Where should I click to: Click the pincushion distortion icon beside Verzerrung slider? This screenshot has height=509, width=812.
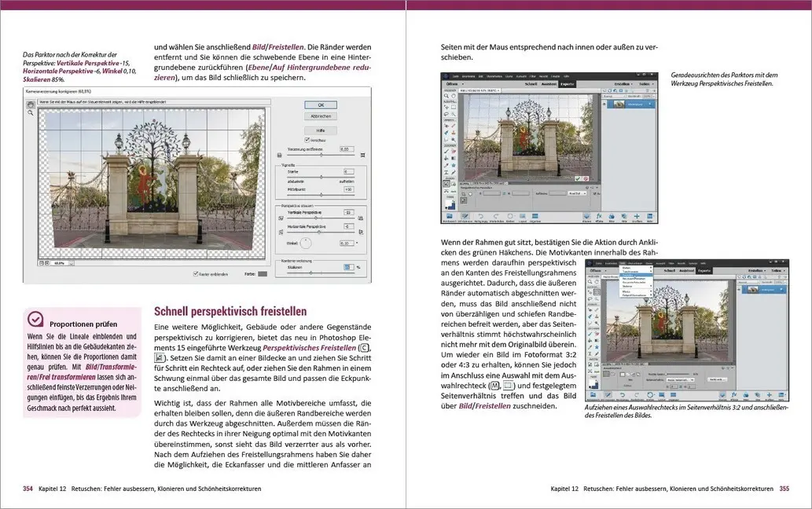pyautogui.click(x=362, y=155)
